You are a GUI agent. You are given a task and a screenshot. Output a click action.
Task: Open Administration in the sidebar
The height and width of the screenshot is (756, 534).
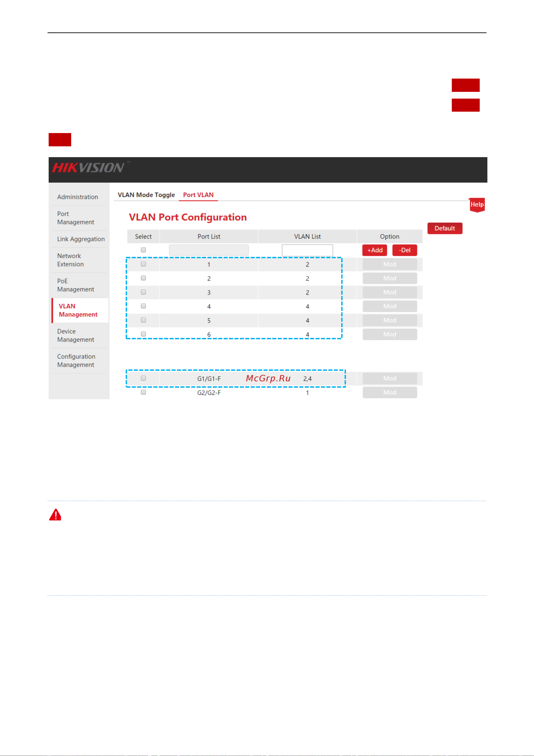77,197
